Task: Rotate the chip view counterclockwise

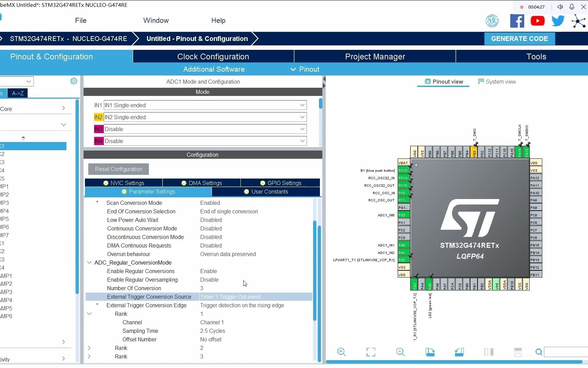Action: (459, 352)
